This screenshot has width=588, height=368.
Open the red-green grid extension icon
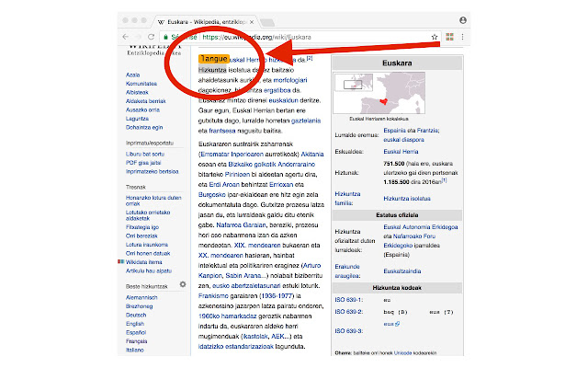point(449,37)
